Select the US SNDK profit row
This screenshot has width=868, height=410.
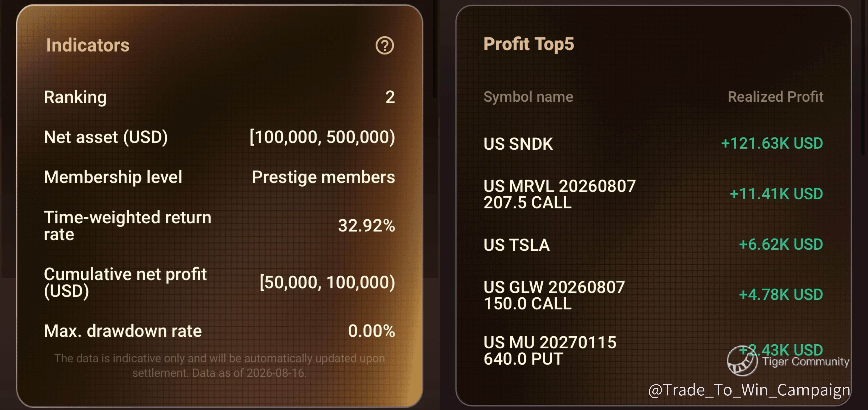(x=653, y=144)
